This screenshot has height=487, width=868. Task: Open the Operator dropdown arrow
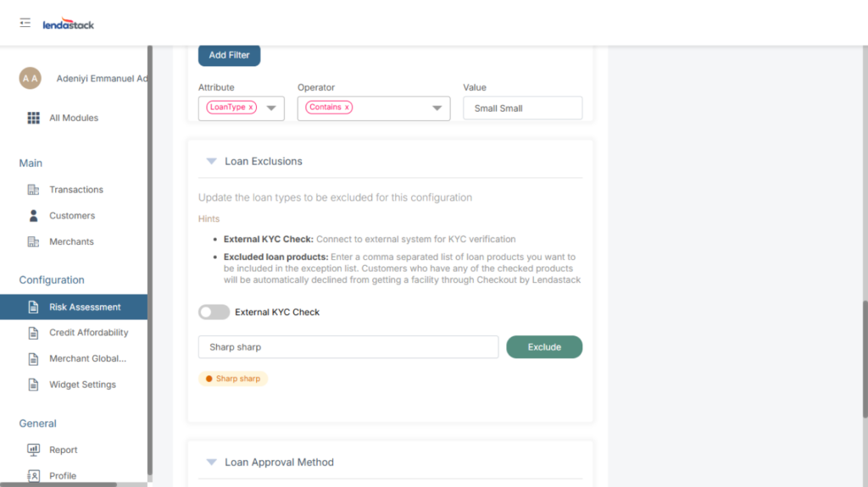[437, 108]
